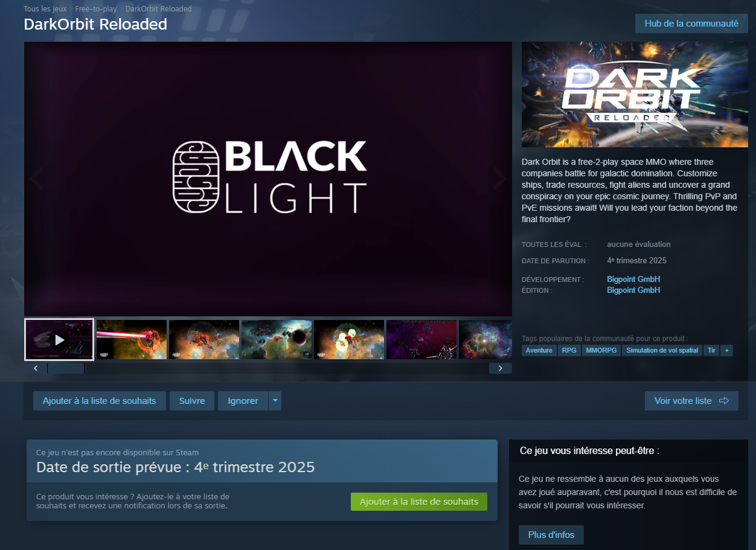756x550 pixels.
Task: Expand more community tags with plus button
Action: click(x=726, y=350)
